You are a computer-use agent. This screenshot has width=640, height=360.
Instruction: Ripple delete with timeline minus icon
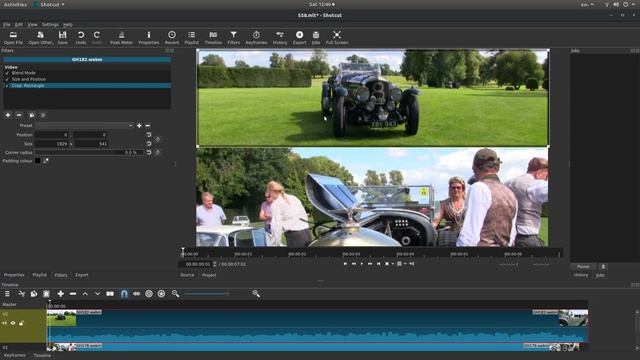click(73, 293)
